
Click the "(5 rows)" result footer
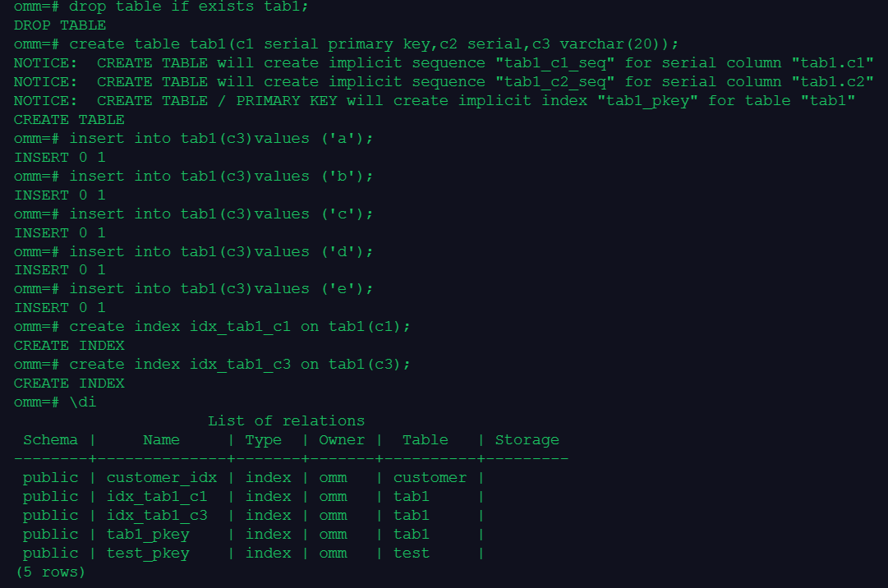tap(50, 572)
